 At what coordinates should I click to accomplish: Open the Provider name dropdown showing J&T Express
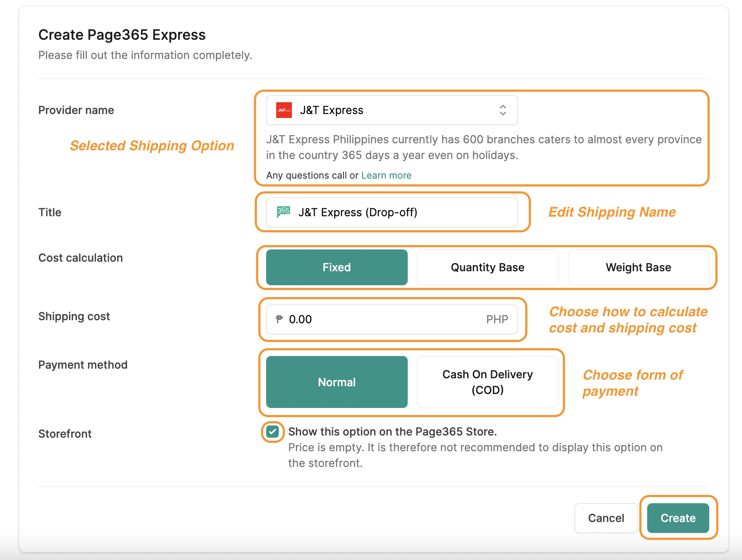click(392, 110)
